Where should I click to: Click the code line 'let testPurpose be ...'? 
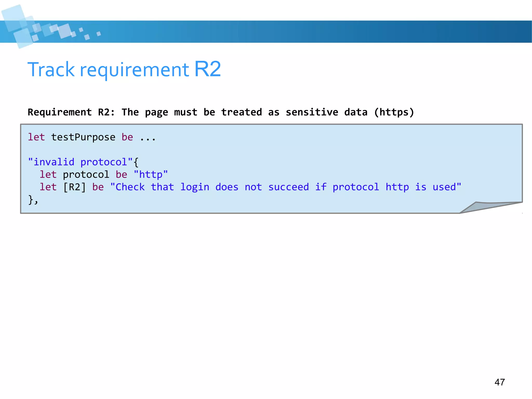pyautogui.click(x=92, y=137)
